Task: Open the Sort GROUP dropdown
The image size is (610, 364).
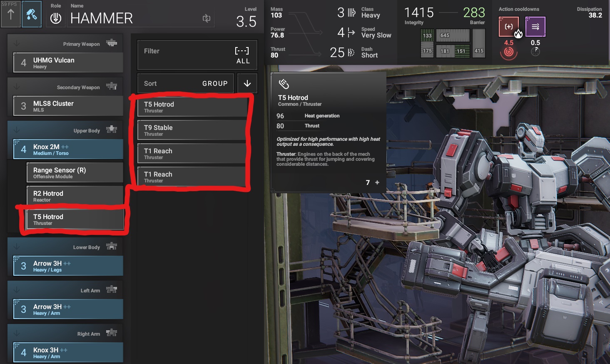Action: [186, 83]
